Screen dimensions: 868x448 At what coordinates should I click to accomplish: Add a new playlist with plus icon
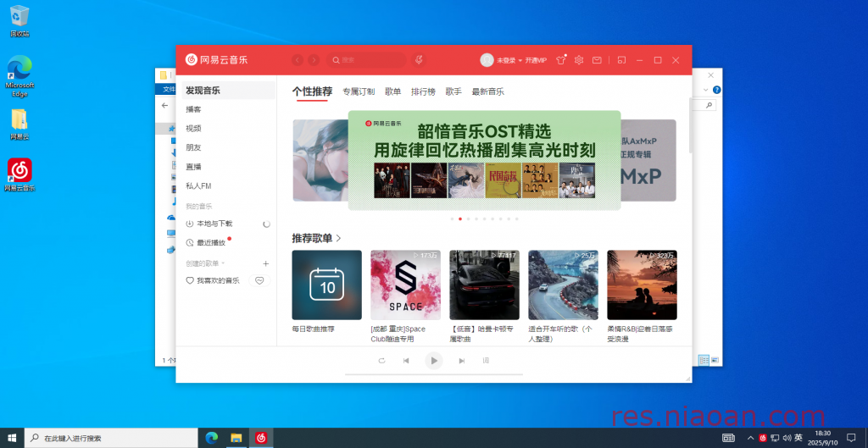(x=265, y=264)
